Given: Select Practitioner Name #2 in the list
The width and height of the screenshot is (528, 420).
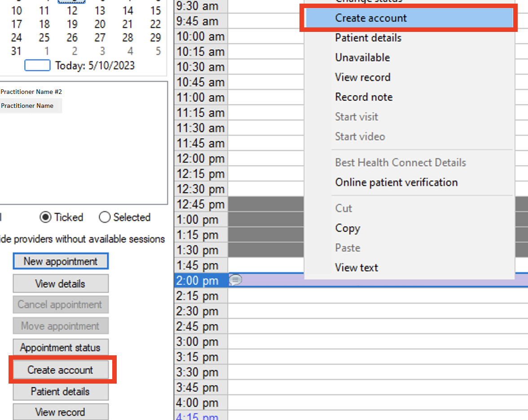Looking at the screenshot, I should 31,92.
